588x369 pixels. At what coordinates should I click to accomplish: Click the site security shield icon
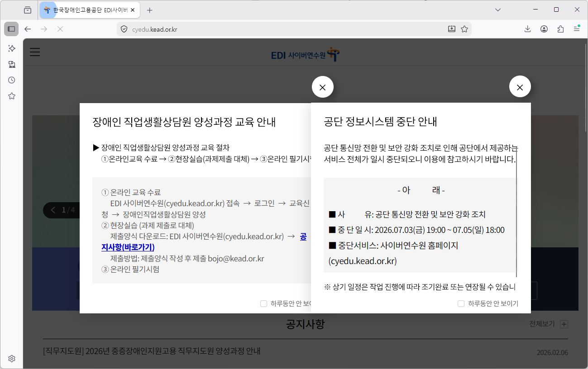point(124,29)
